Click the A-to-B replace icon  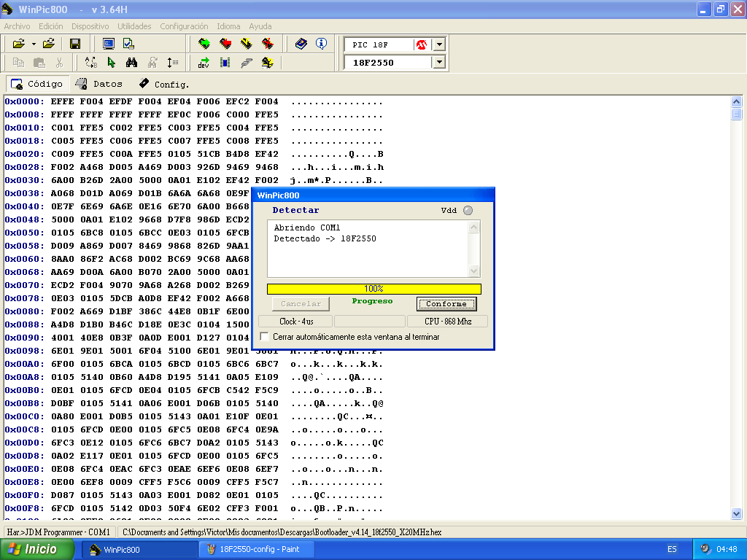[90, 63]
